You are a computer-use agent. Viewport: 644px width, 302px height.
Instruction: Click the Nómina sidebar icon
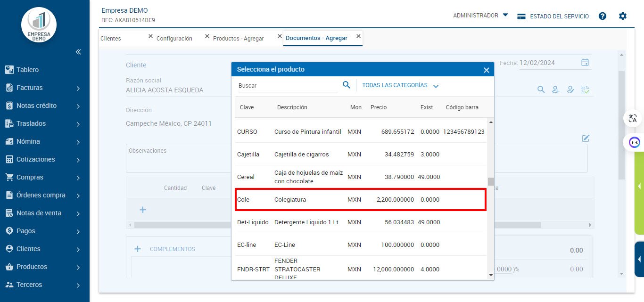click(x=9, y=141)
